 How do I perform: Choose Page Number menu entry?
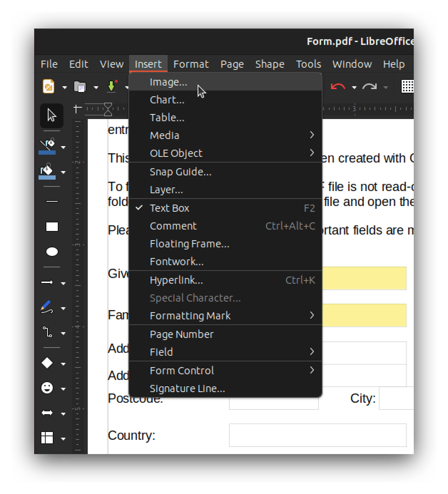pos(225,334)
